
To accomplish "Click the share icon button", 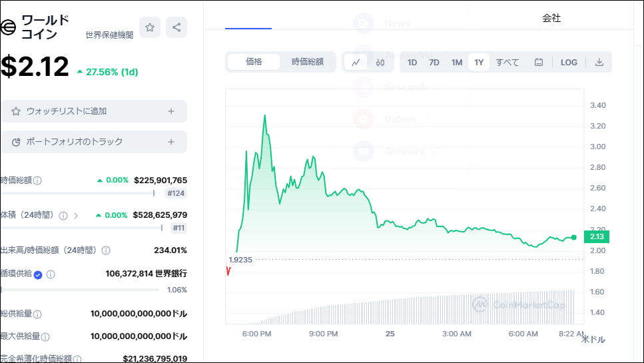I will pos(176,27).
